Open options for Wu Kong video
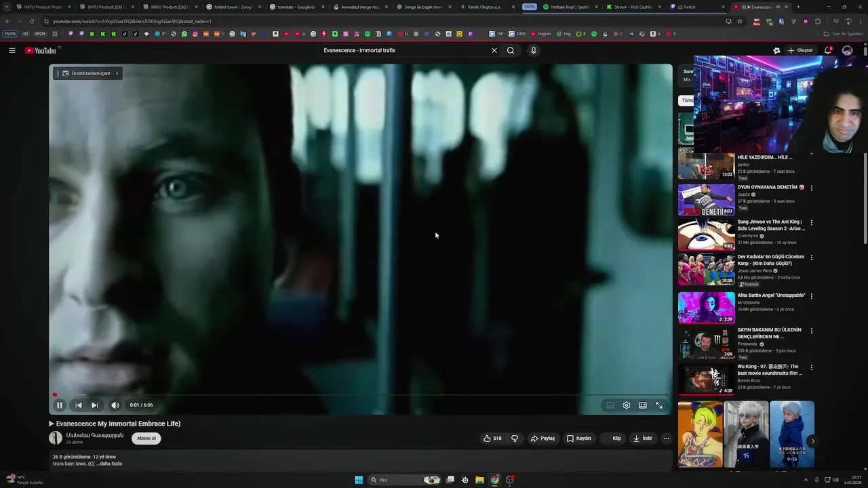Image resolution: width=868 pixels, height=488 pixels. click(812, 367)
